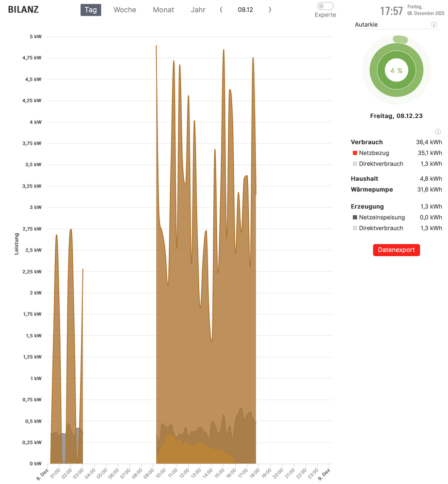The width and height of the screenshot is (448, 484).
Task: Click the grey Direktverbrauch swatch under Verbrauch
Action: [x=355, y=164]
